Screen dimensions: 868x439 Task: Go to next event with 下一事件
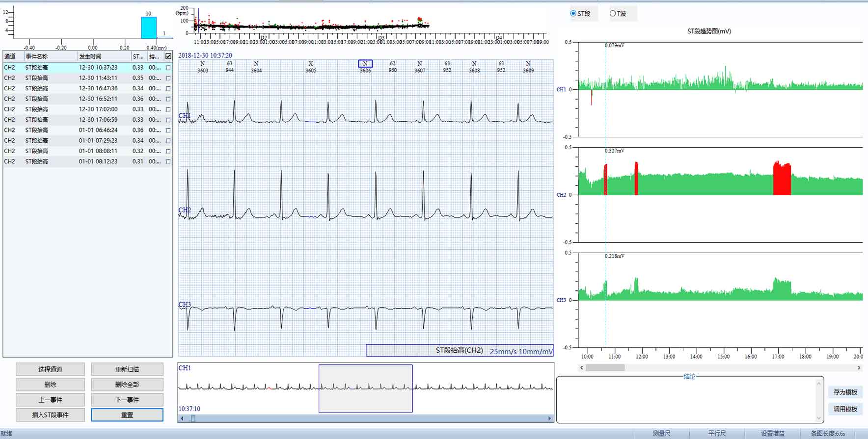[127, 400]
